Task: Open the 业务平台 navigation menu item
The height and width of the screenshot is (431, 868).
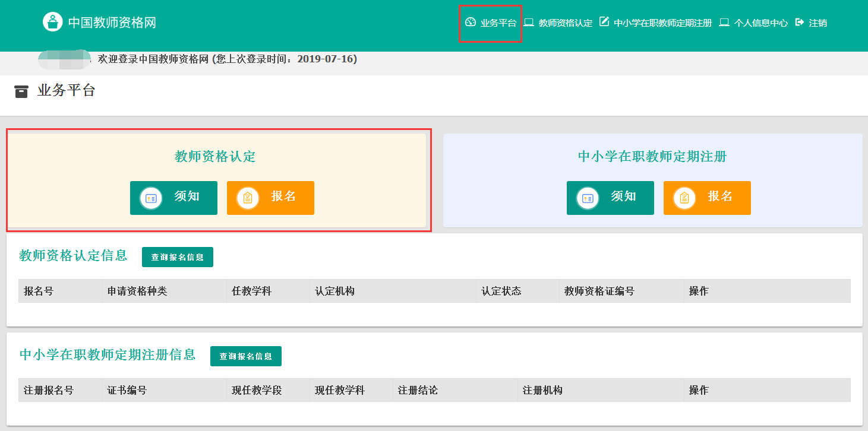Action: coord(498,23)
